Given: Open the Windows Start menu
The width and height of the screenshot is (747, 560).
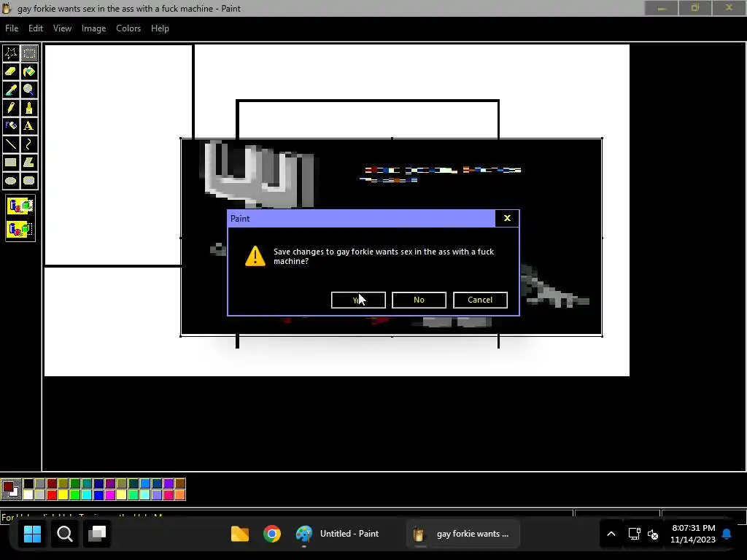Looking at the screenshot, I should coord(32,534).
